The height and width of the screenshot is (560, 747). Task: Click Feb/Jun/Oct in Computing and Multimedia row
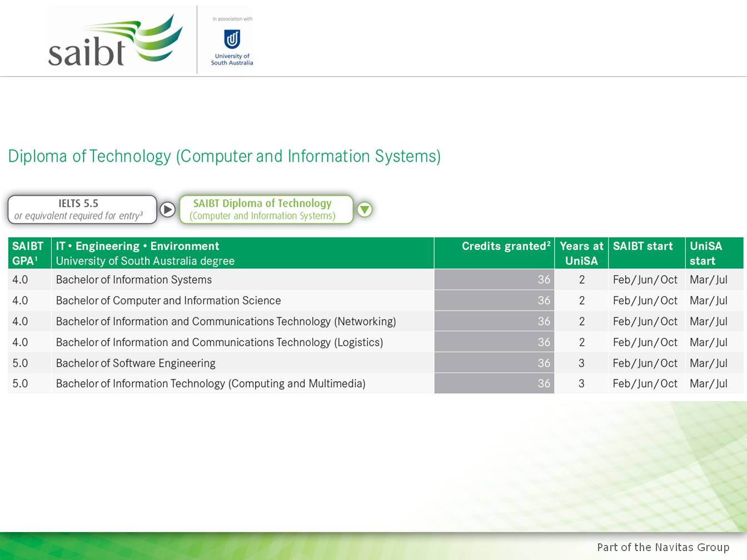pos(645,384)
